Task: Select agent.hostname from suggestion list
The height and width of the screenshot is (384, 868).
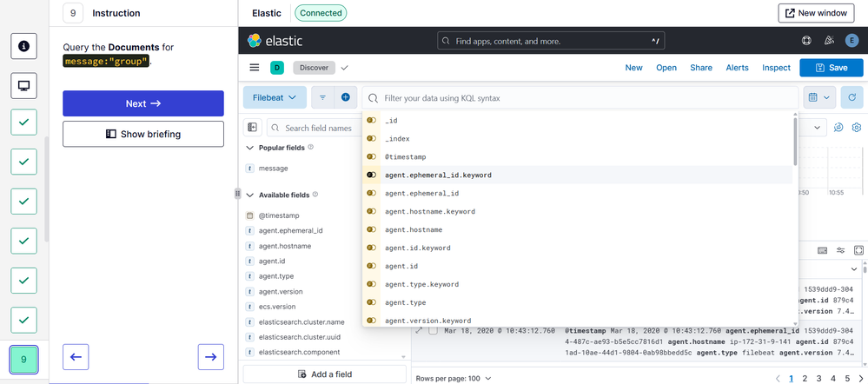Action: click(x=414, y=230)
